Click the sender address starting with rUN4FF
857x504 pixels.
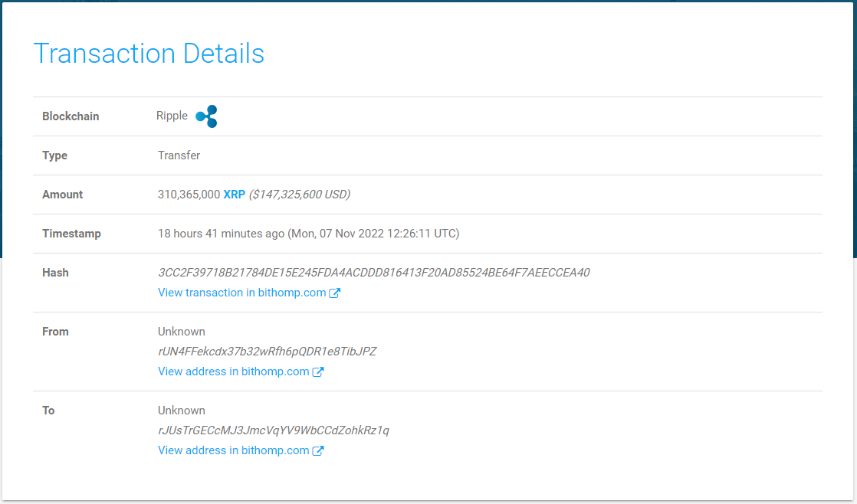267,352
